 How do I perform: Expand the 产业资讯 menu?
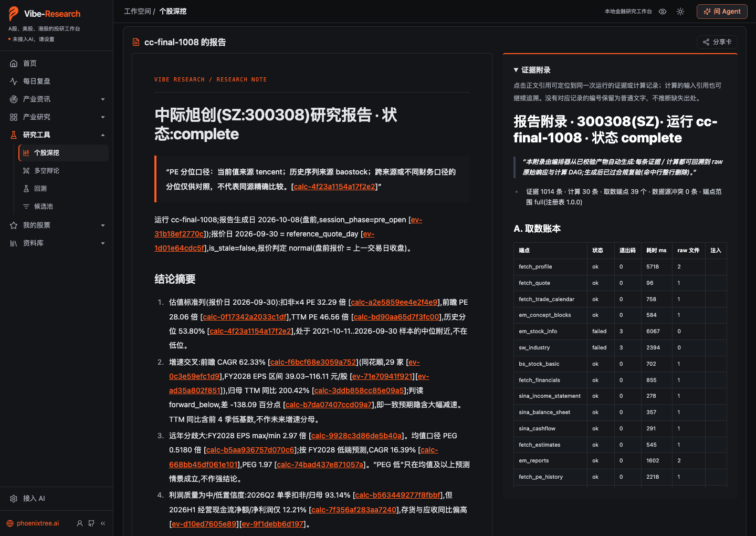click(x=56, y=99)
